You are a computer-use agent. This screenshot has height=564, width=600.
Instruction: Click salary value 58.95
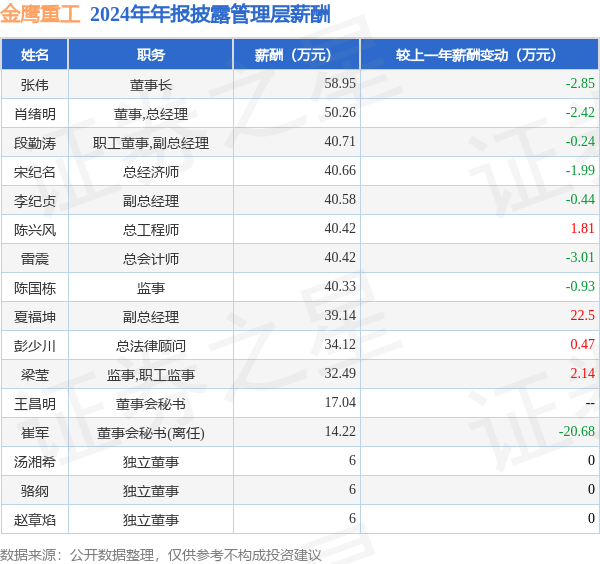340,83
